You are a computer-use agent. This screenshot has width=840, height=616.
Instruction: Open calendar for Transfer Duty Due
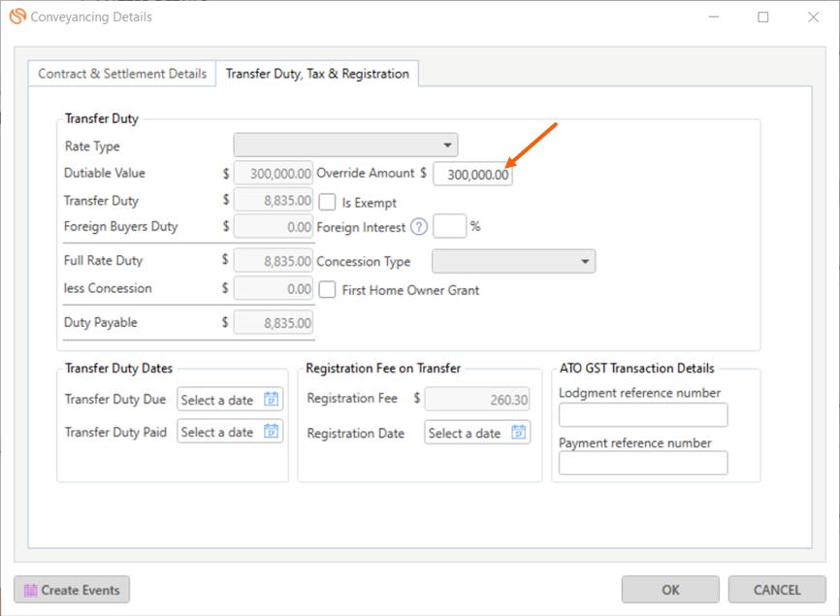click(271, 399)
